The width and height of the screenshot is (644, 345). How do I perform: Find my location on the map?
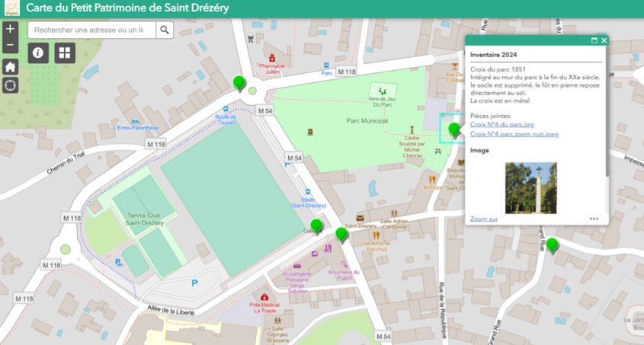click(x=10, y=85)
